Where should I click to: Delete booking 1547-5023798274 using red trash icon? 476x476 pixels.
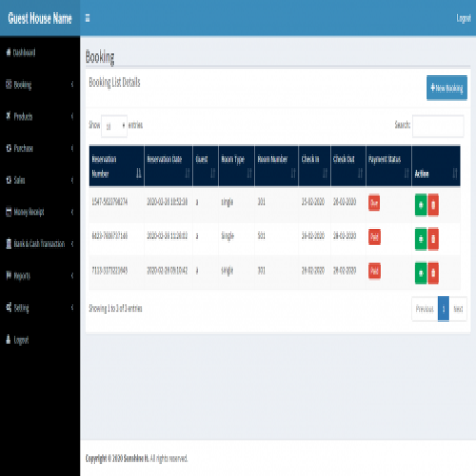[x=433, y=204]
